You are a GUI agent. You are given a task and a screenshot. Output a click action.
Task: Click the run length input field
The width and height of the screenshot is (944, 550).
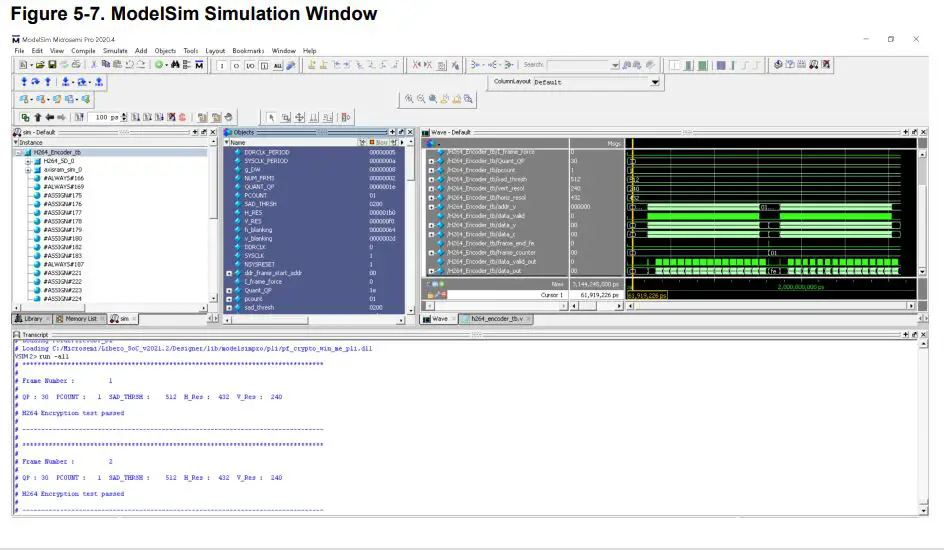[102, 118]
